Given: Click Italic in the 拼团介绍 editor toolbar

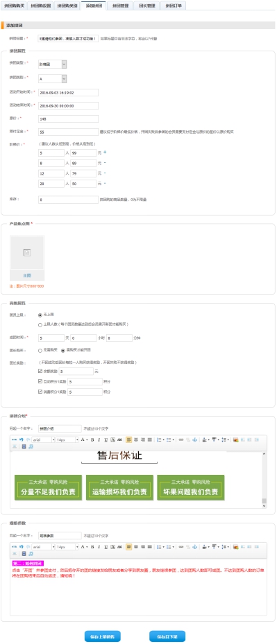Looking at the screenshot, I should (x=99, y=440).
